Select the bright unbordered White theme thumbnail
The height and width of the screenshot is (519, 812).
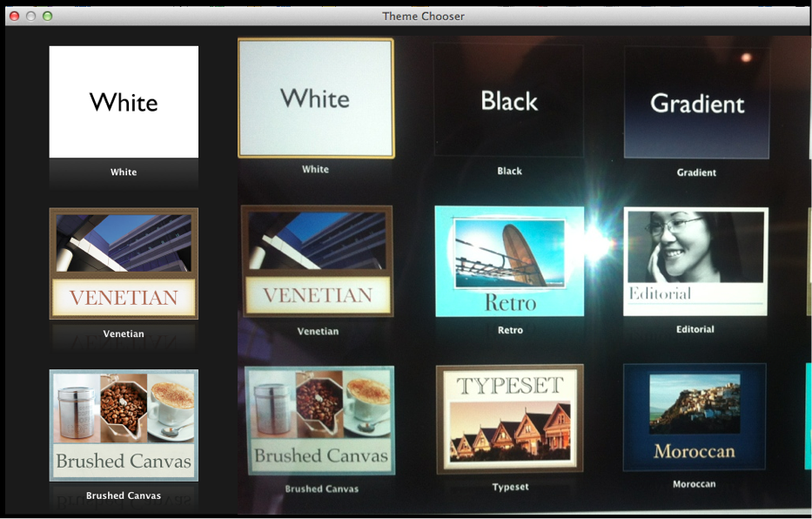pos(124,102)
